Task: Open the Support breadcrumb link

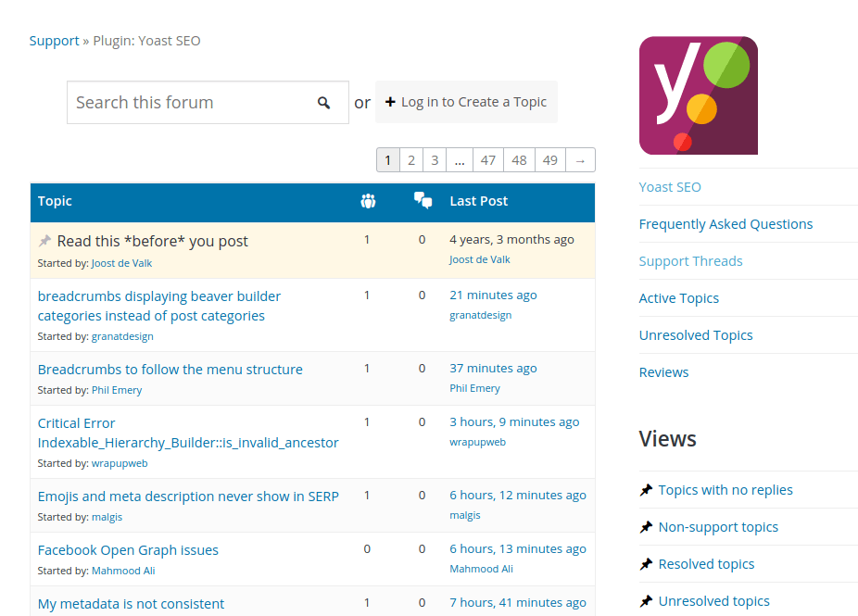Action: [x=54, y=41]
